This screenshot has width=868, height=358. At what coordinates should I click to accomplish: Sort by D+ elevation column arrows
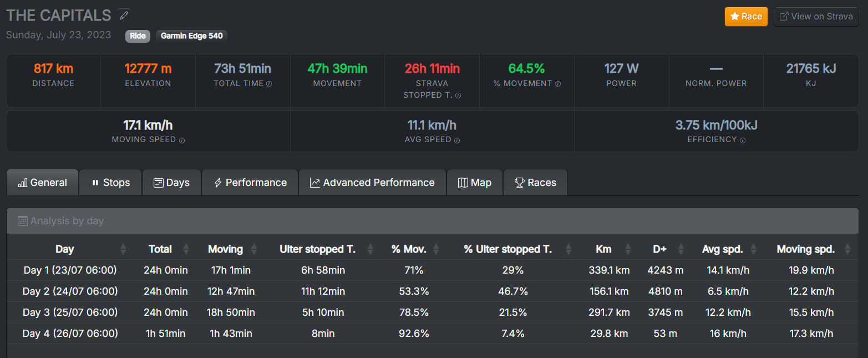(681, 249)
